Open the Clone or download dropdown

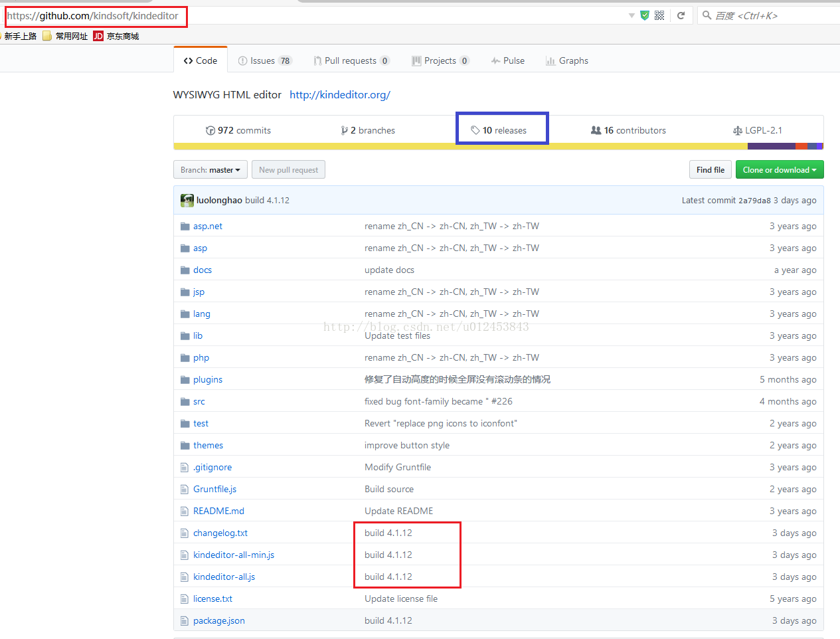click(780, 169)
